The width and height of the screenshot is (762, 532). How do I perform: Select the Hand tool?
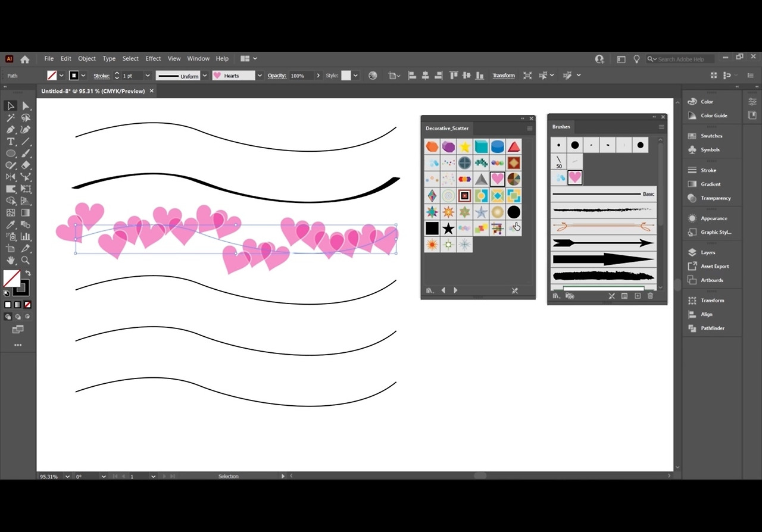(x=10, y=261)
